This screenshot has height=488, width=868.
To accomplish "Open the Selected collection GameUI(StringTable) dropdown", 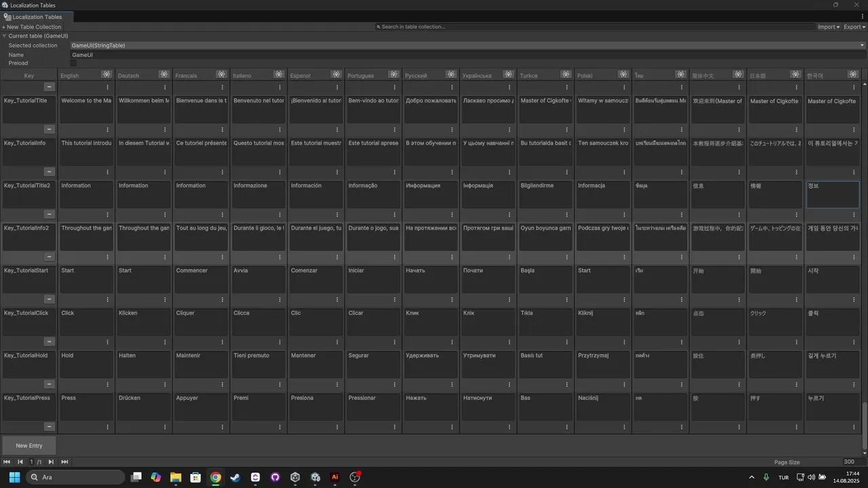I will [468, 45].
